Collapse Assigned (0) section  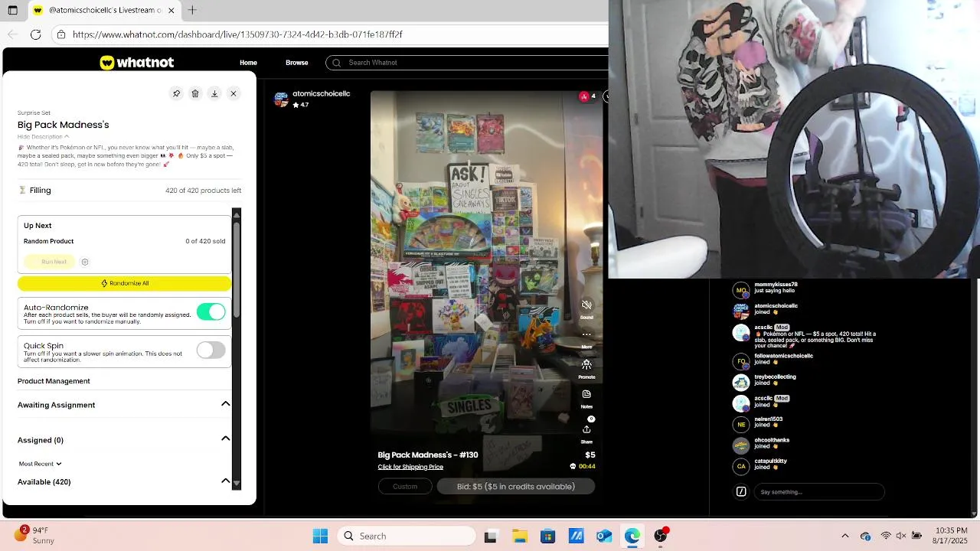click(225, 439)
